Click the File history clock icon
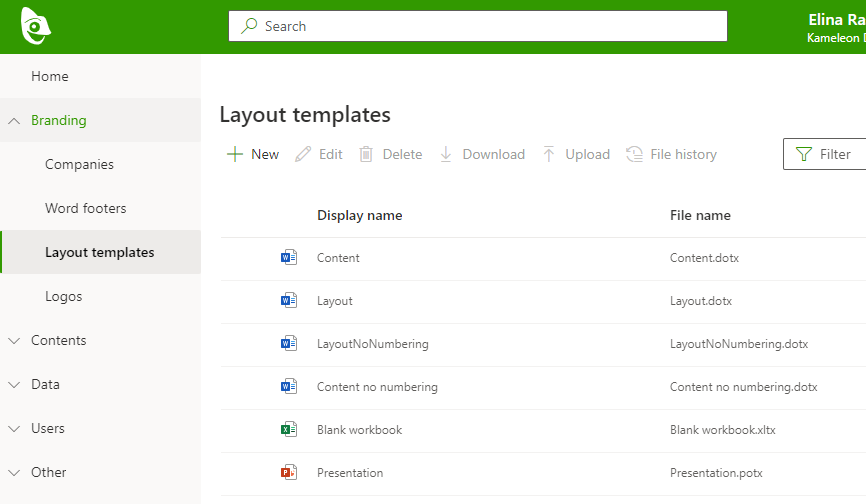This screenshot has width=866, height=504. click(635, 154)
